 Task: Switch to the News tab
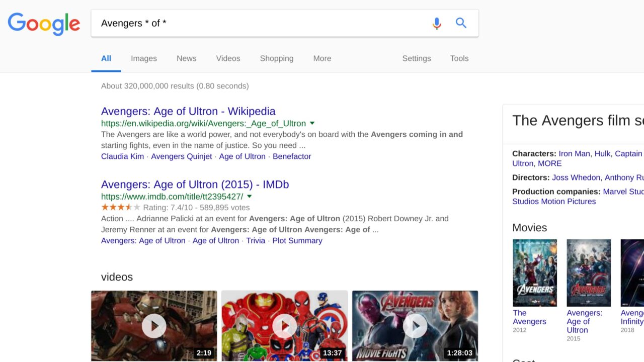(x=186, y=58)
